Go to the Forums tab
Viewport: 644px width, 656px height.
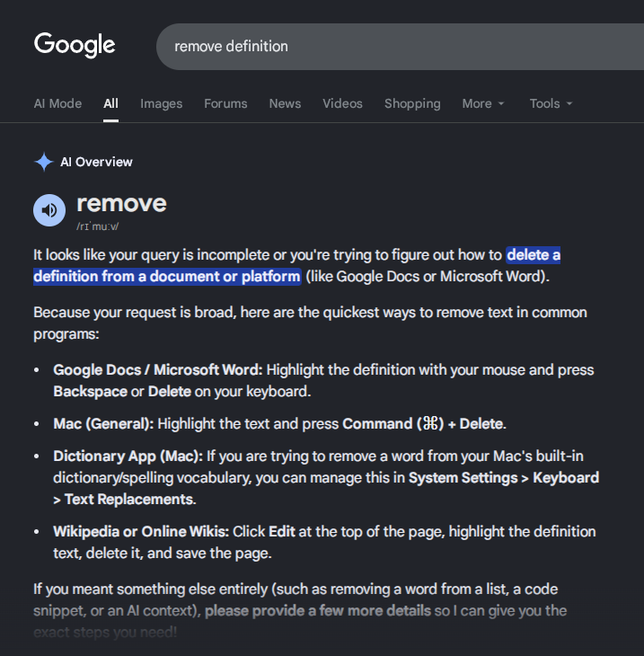225,103
